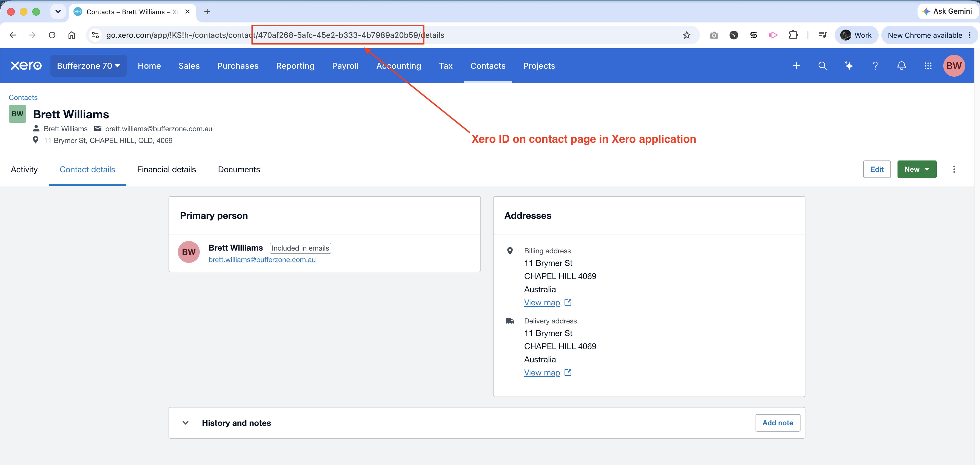The height and width of the screenshot is (465, 980).
Task: Open the site information icon in address bar
Action: (x=95, y=35)
